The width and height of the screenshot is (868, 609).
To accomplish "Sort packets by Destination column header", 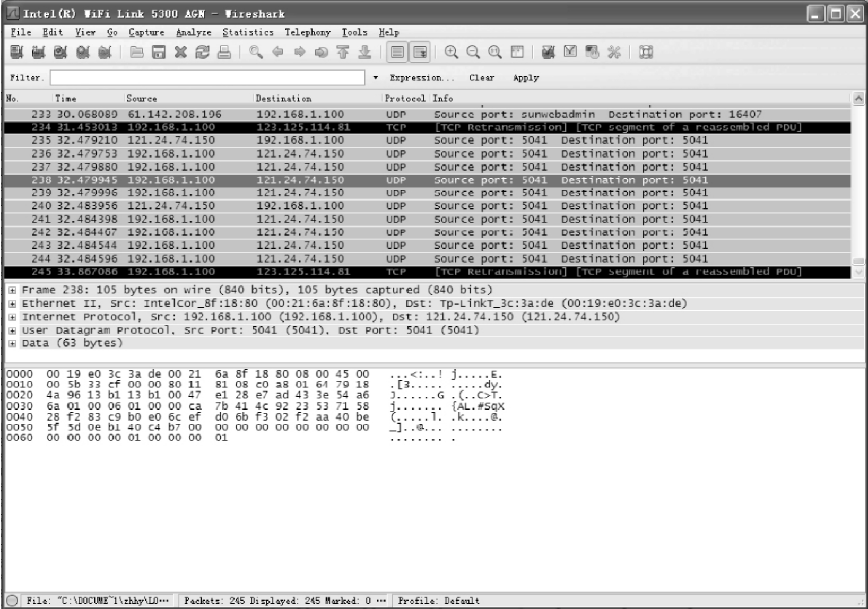I will [317, 99].
